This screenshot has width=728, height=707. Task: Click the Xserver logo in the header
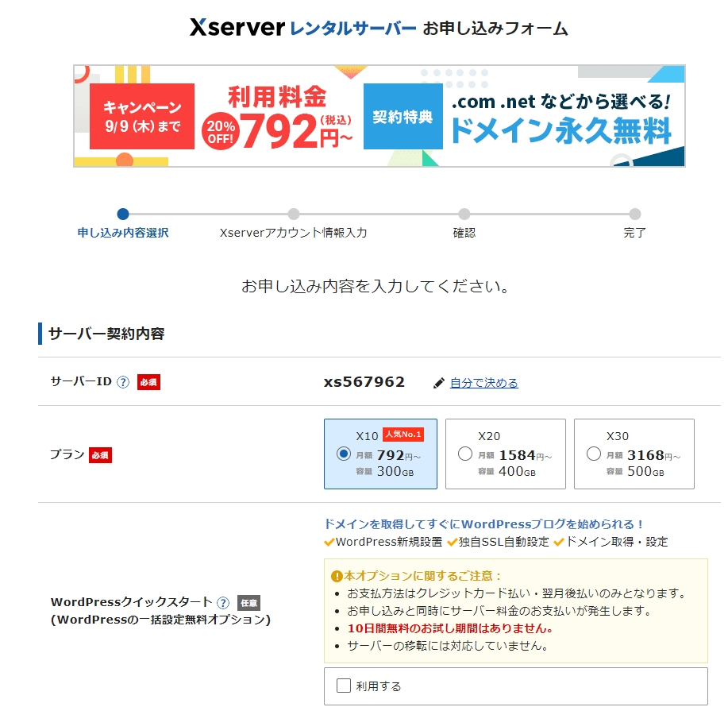[x=237, y=28]
